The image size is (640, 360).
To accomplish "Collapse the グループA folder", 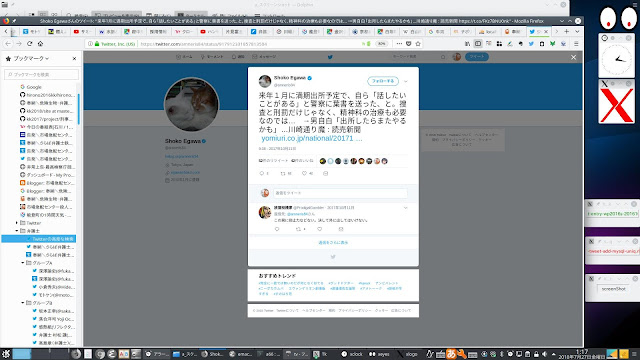I will click(23, 263).
